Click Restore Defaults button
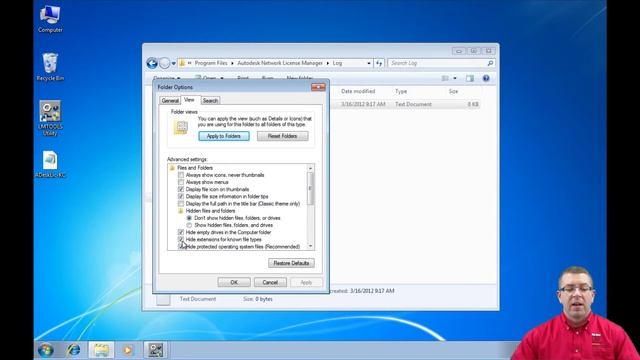Screen dimensions: 640x360 point(291,263)
